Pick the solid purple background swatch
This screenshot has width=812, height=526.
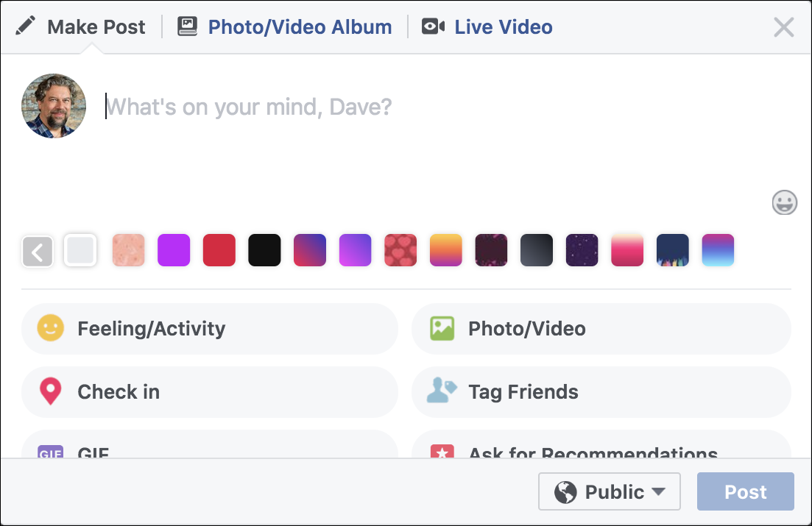click(174, 250)
